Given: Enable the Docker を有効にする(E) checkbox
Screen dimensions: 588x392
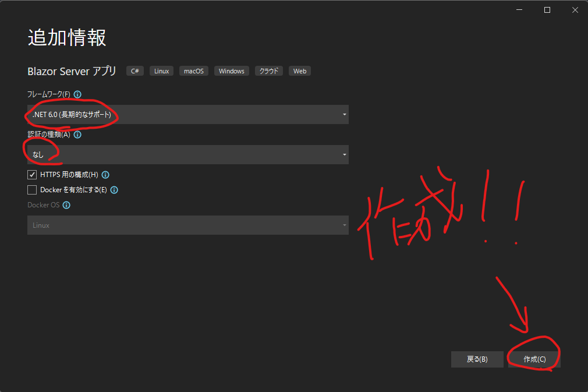Looking at the screenshot, I should pyautogui.click(x=32, y=190).
